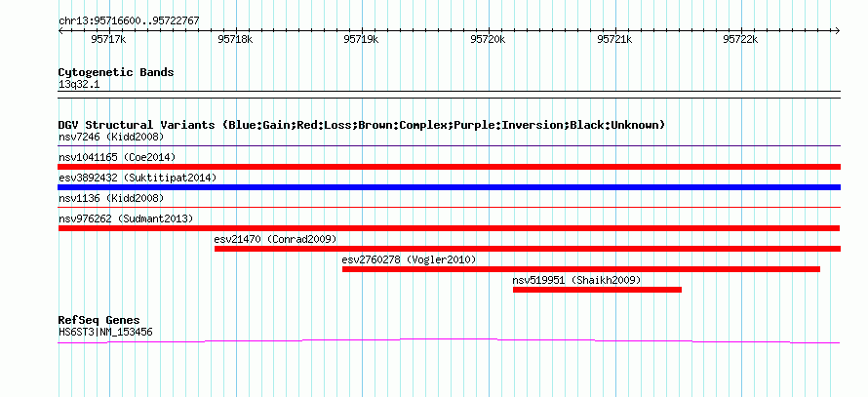Open variant label esv21470 (Conrad2009)
868x397 pixels.
tap(275, 239)
